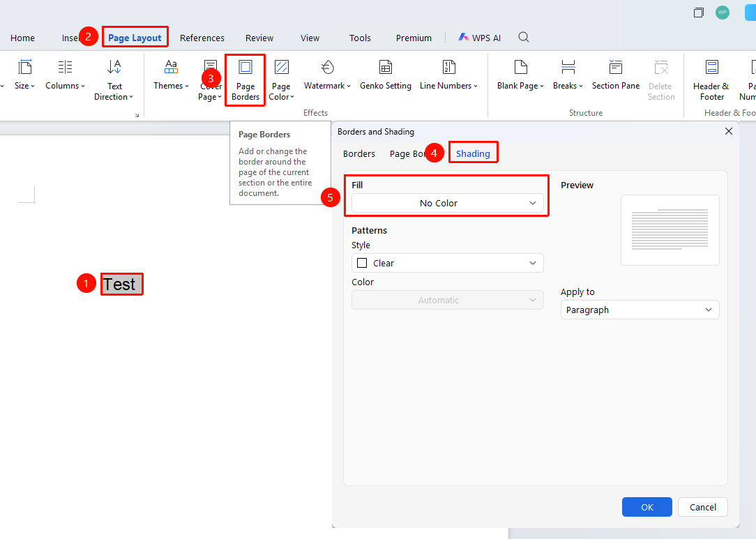Open the Page Color tool

[282, 80]
